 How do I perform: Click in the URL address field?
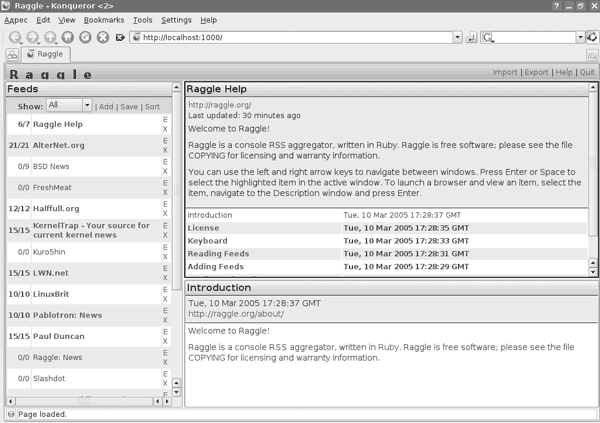290,38
